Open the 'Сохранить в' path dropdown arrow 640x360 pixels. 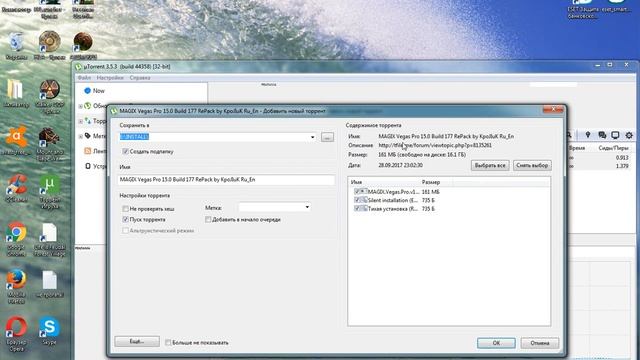(313, 137)
